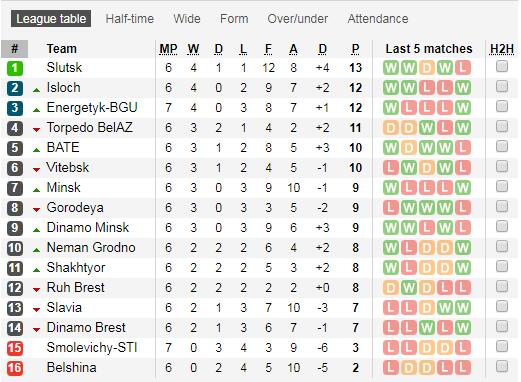Switch to the Half-time tab
The height and width of the screenshot is (382, 521).
pos(130,19)
